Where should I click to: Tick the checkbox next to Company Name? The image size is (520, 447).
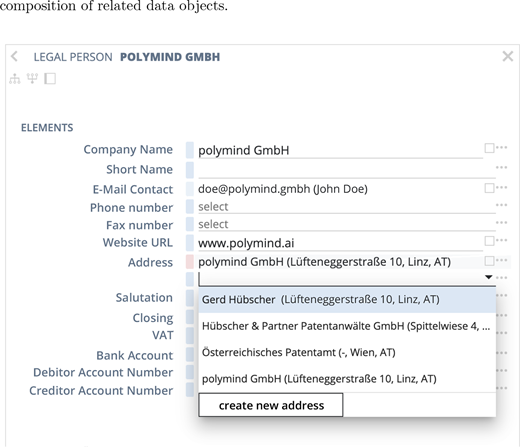(x=489, y=148)
